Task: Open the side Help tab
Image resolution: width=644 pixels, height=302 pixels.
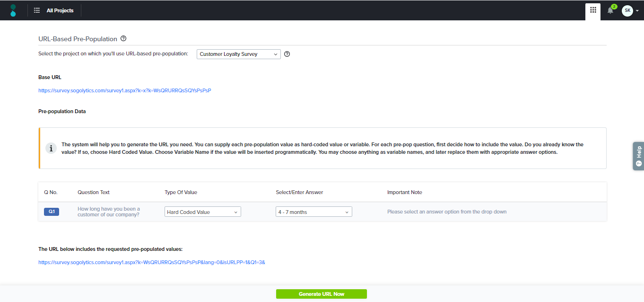Action: [x=638, y=156]
